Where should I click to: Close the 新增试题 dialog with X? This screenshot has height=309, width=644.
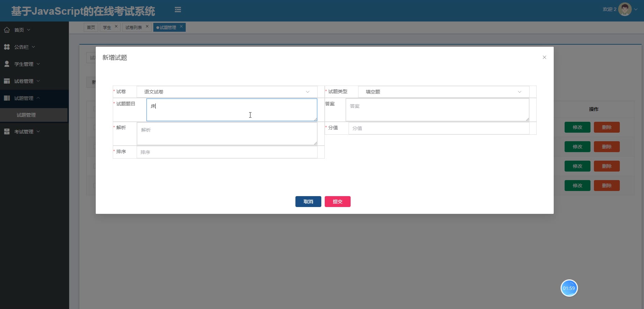[x=545, y=57]
